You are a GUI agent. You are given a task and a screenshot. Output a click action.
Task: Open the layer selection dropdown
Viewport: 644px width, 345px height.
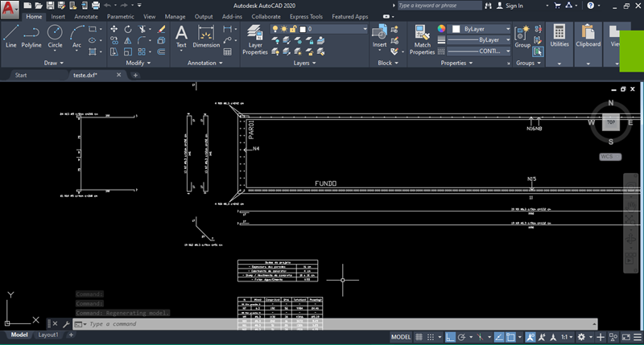click(336, 29)
